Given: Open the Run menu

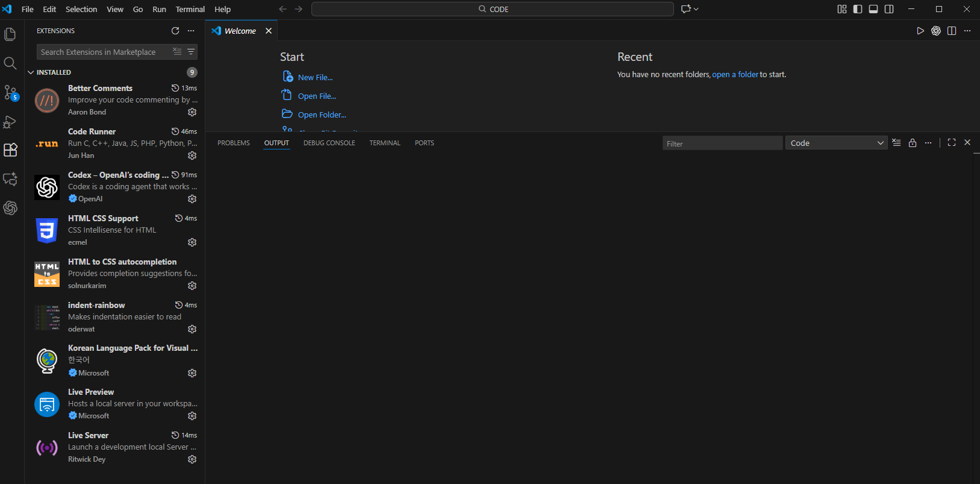Looking at the screenshot, I should click(159, 9).
